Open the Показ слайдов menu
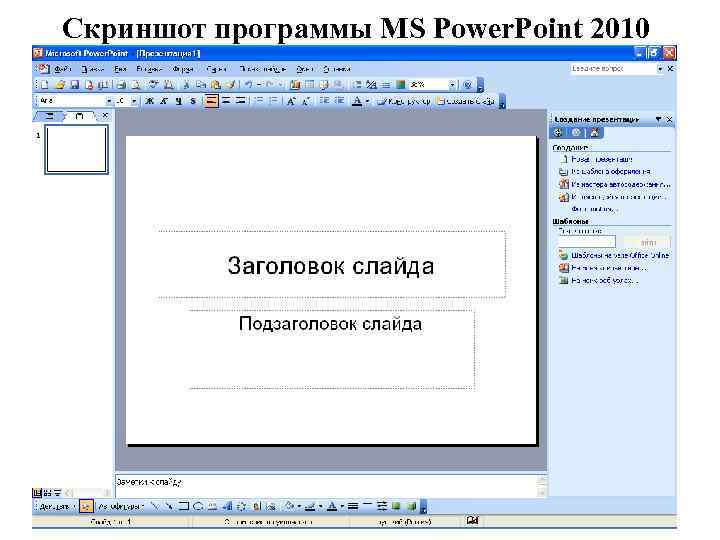This screenshot has width=720, height=540. point(263,69)
